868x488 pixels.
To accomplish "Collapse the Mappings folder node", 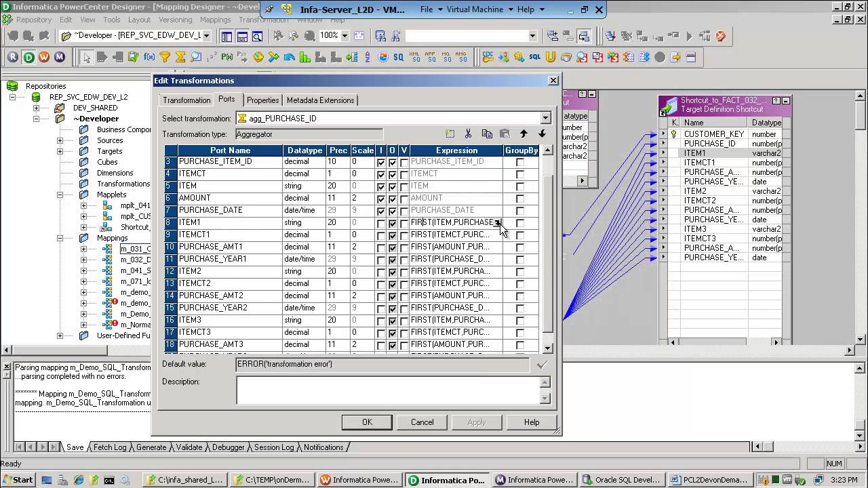I will pyautogui.click(x=60, y=238).
